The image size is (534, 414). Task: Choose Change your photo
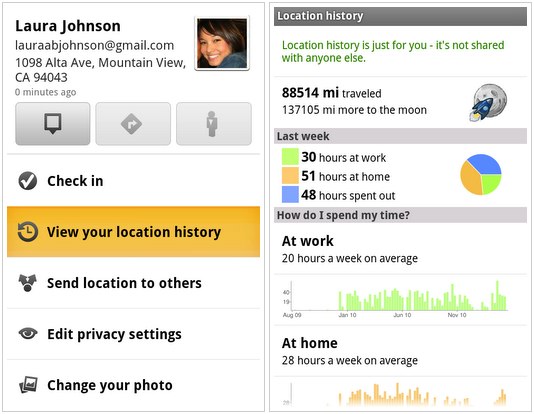[x=133, y=385]
